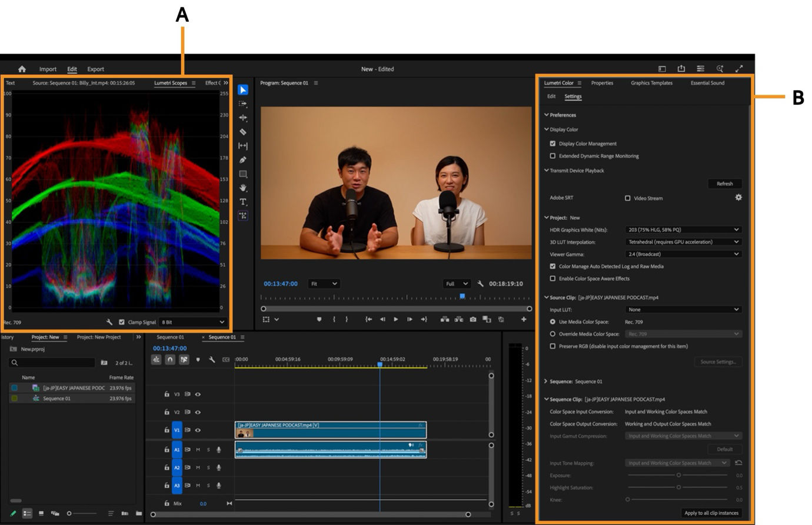The image size is (812, 525).
Task: Select the Razor tool
Action: click(x=243, y=131)
